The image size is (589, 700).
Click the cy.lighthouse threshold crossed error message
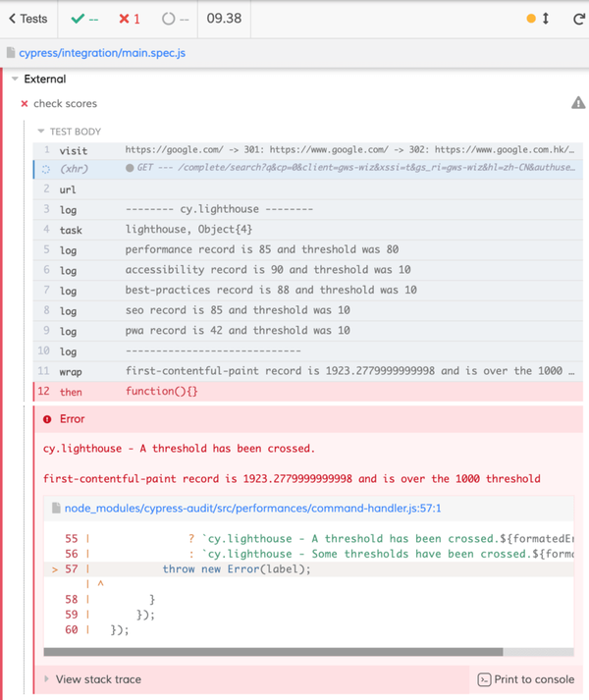(x=179, y=449)
